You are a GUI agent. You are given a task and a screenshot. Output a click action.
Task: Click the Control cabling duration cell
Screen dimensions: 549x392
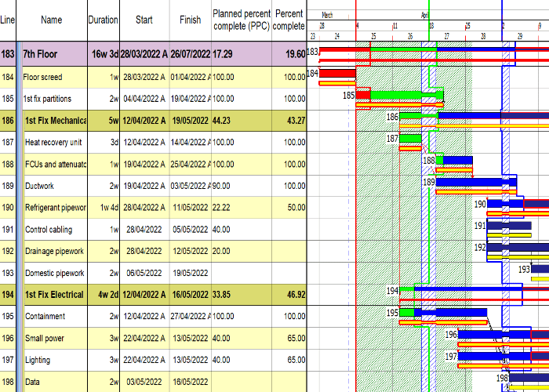pos(103,230)
